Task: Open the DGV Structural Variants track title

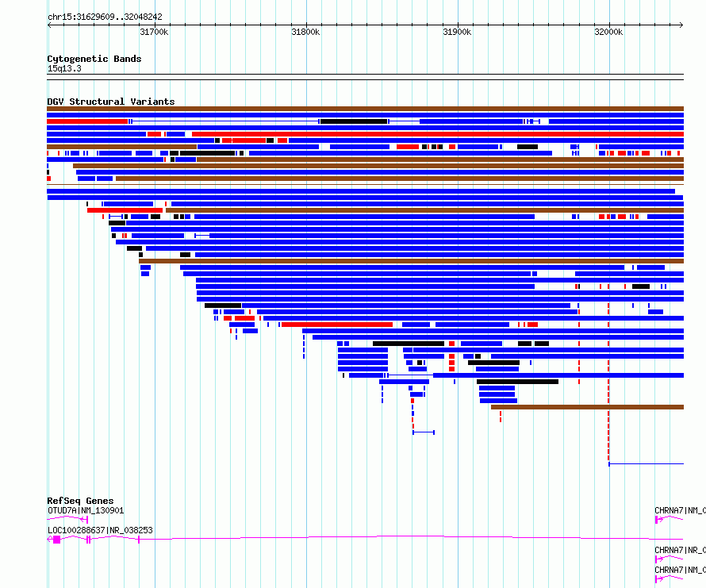Action: [111, 102]
